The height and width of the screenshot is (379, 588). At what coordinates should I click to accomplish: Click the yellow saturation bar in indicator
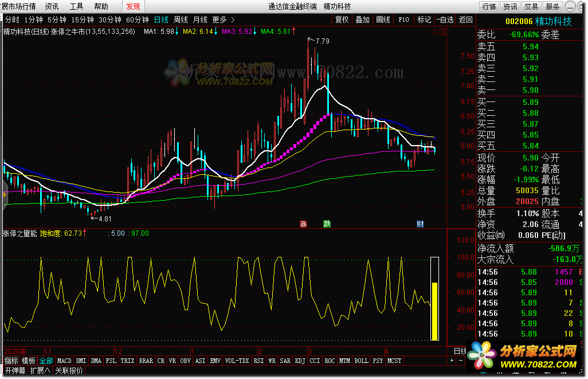pos(434,311)
